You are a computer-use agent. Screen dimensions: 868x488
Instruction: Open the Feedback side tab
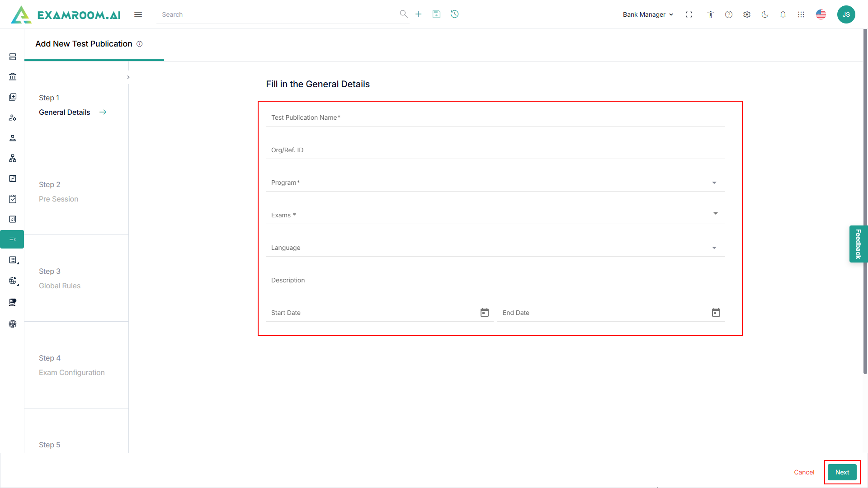(858, 244)
